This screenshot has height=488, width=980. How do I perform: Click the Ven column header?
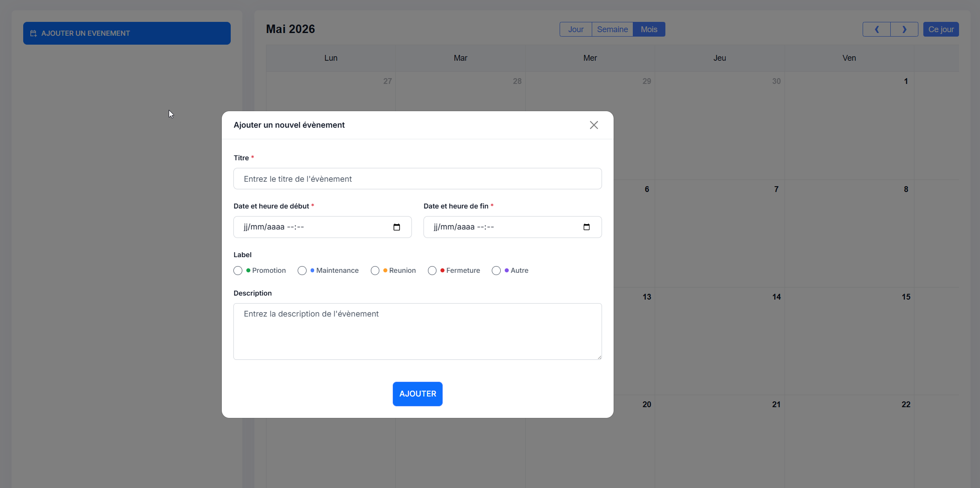[x=849, y=58]
